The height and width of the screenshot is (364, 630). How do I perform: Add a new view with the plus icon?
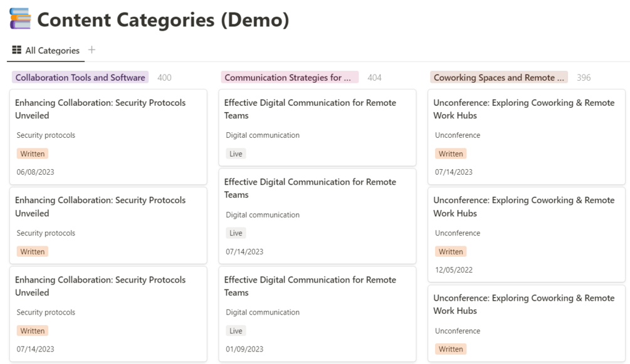92,50
